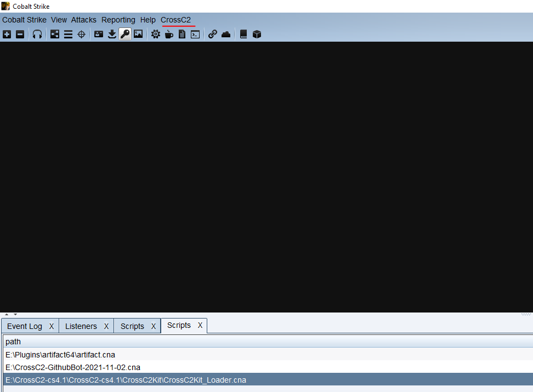Open the payload generator gear icon
The height and width of the screenshot is (392, 533).
(x=156, y=34)
